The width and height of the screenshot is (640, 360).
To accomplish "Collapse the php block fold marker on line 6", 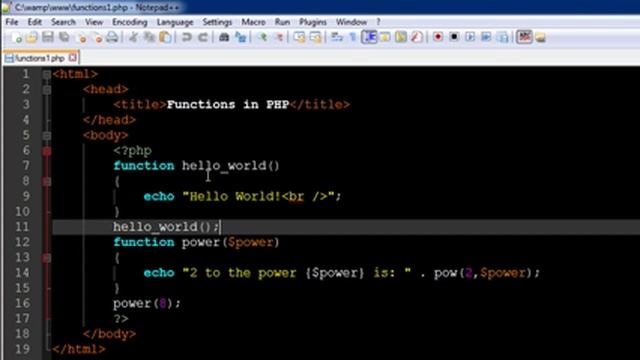I will coord(47,151).
